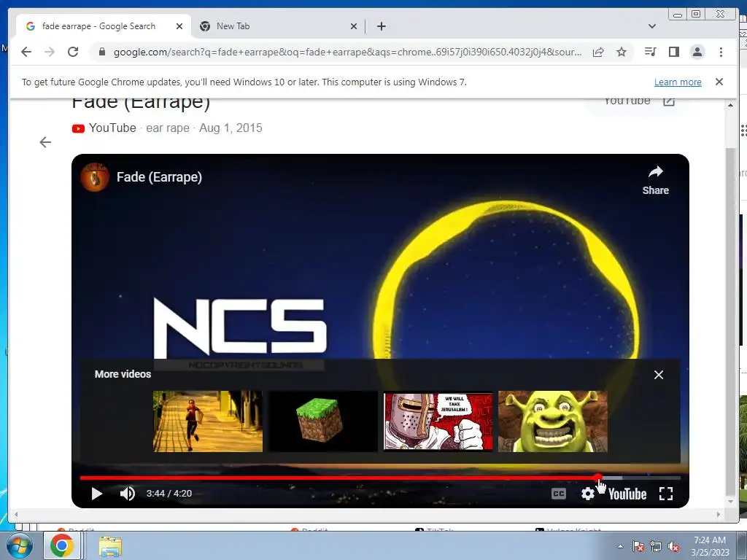
Task: Dismiss the Chrome update notification bar
Action: (719, 82)
